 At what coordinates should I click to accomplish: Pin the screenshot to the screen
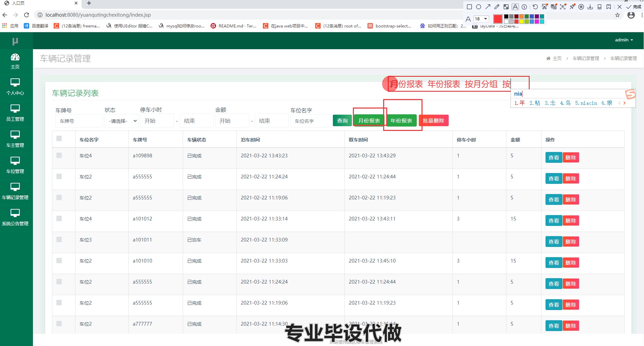click(x=572, y=7)
